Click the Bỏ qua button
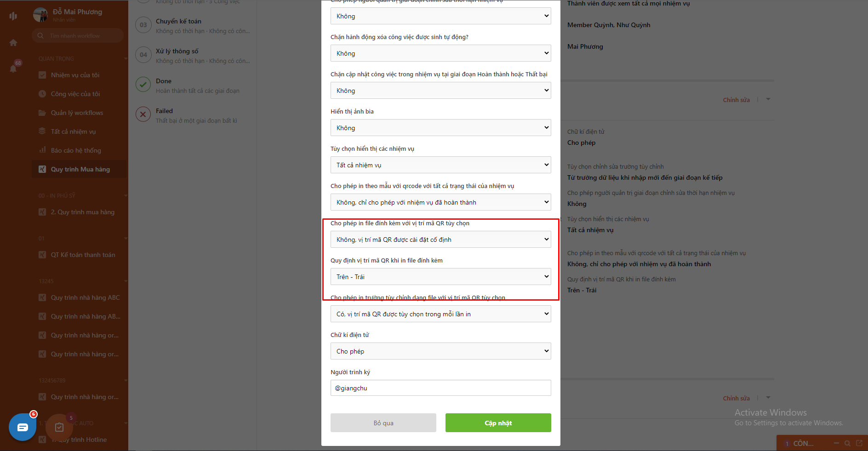 click(383, 423)
